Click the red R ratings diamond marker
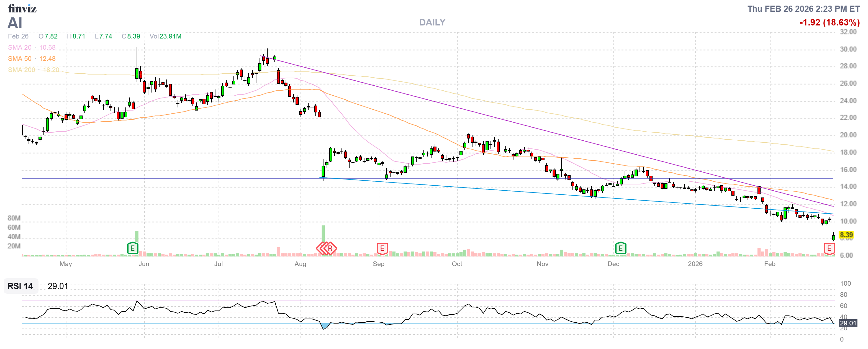The height and width of the screenshot is (349, 868). coord(331,249)
